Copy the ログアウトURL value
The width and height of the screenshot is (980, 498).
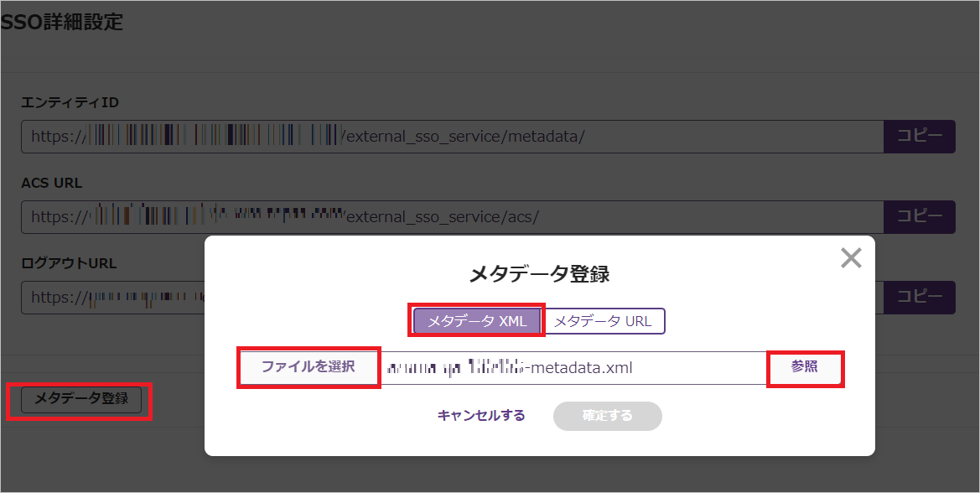point(920,297)
